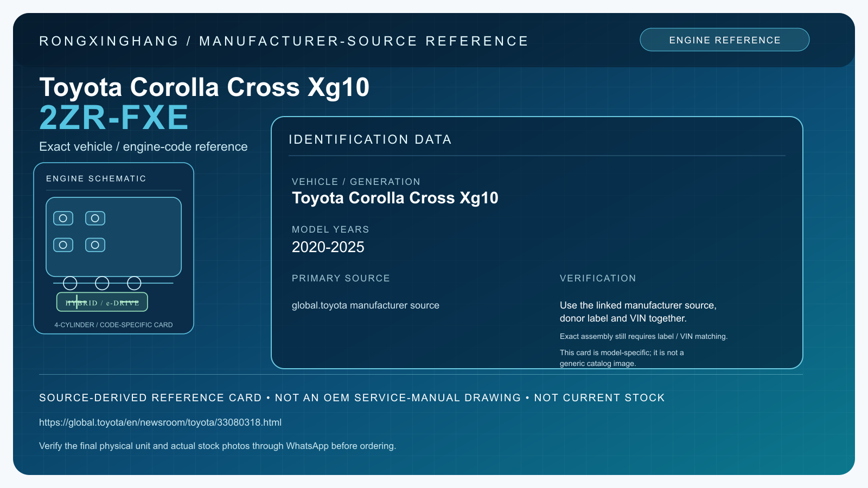Select the 2ZR-FXE engine code heading

[x=114, y=118]
